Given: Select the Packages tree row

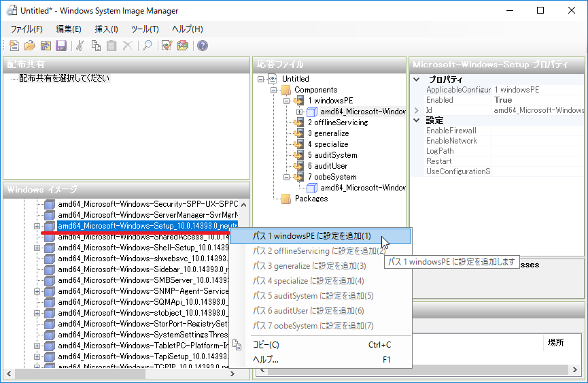Looking at the screenshot, I should [x=311, y=199].
